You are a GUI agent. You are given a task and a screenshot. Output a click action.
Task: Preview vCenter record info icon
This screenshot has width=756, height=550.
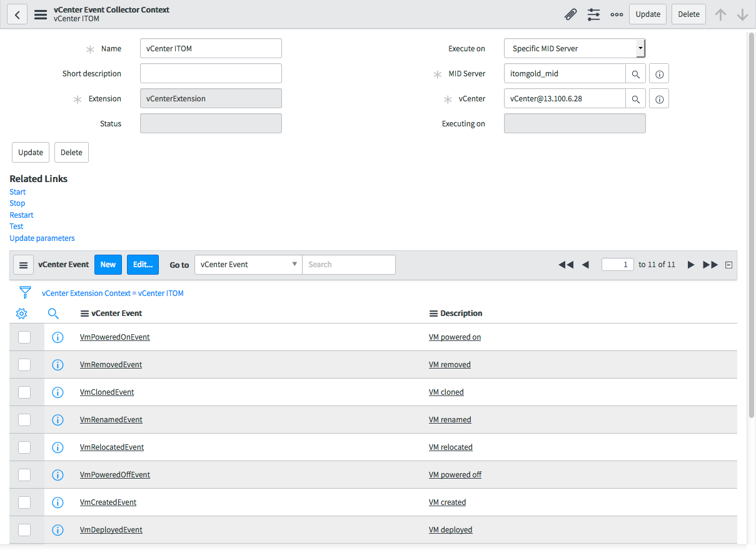click(659, 99)
